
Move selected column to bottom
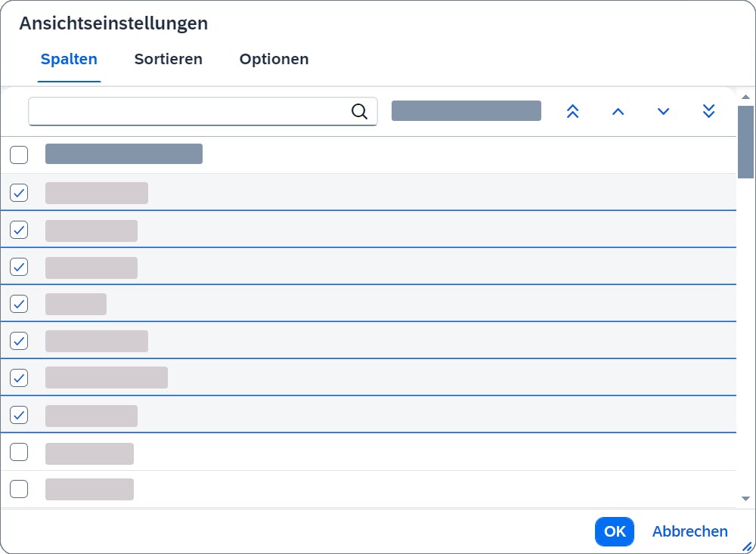coord(708,112)
